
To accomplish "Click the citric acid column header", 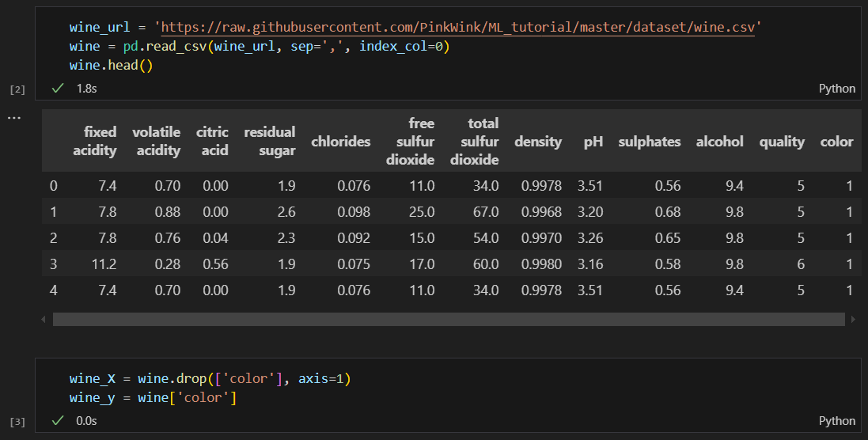I will point(212,141).
